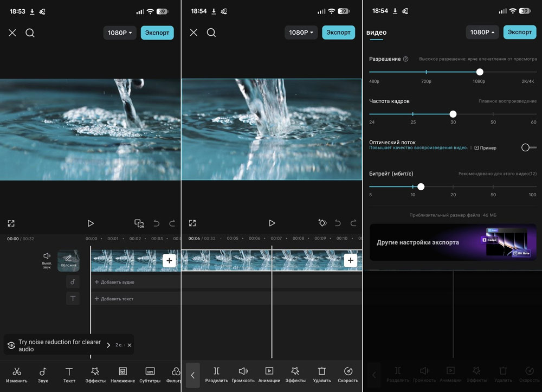The width and height of the screenshot is (542, 392).
Task: Expand the noise reduction suggestion chevron
Action: point(108,345)
